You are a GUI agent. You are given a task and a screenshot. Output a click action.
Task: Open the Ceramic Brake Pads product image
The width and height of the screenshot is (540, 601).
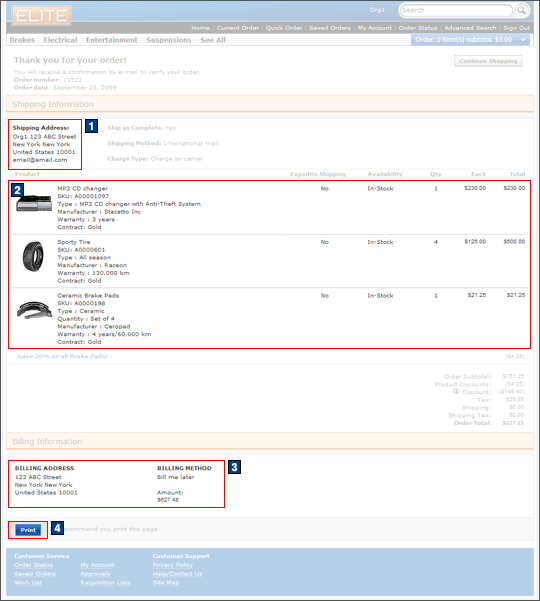coord(34,310)
